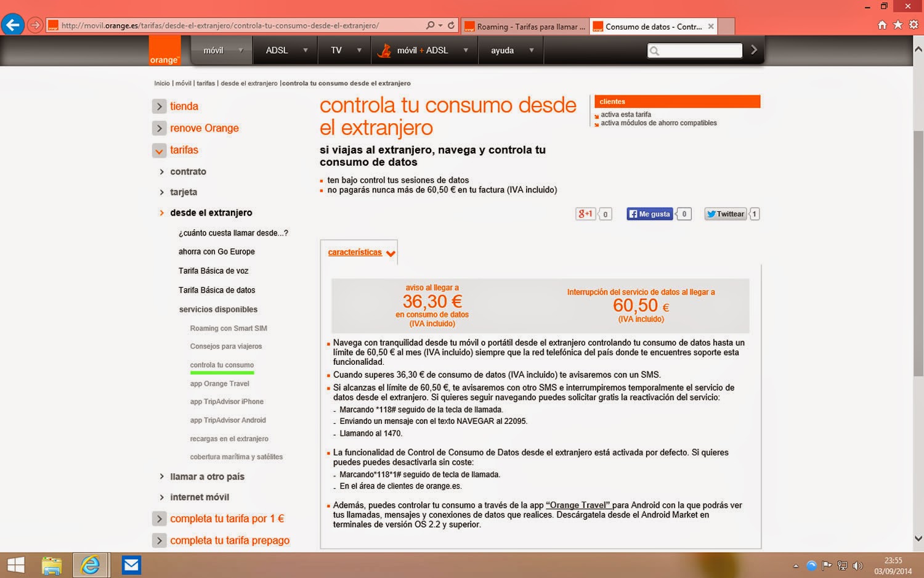Collapse the características section

pos(391,253)
